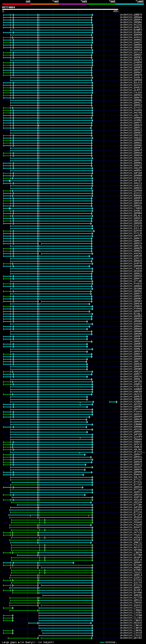Select hit label UniRef100_A4QJT9
This screenshot has width=146, height=644.
tap(131, 115)
